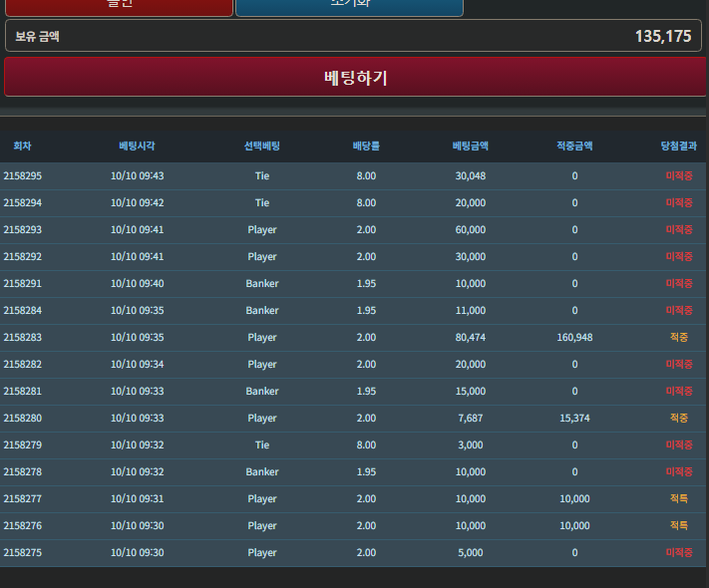
Task: Select round number 2158275
Action: pos(23,552)
